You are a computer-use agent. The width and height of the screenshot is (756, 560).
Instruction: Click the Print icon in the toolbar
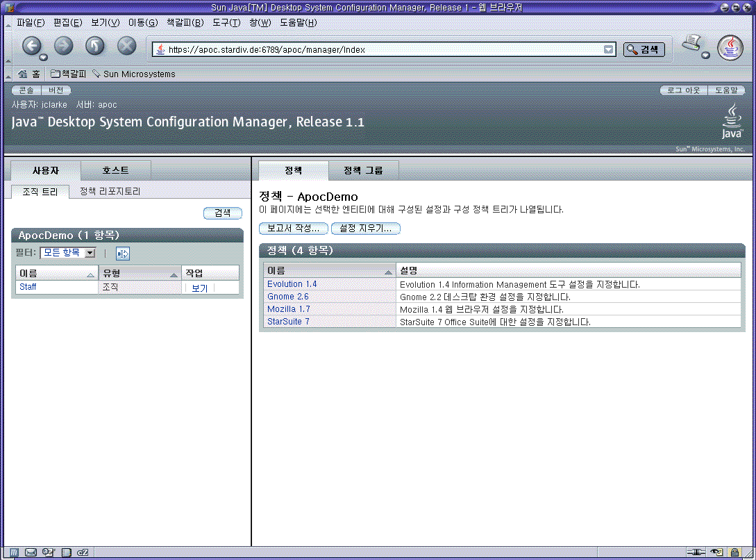tap(691, 43)
